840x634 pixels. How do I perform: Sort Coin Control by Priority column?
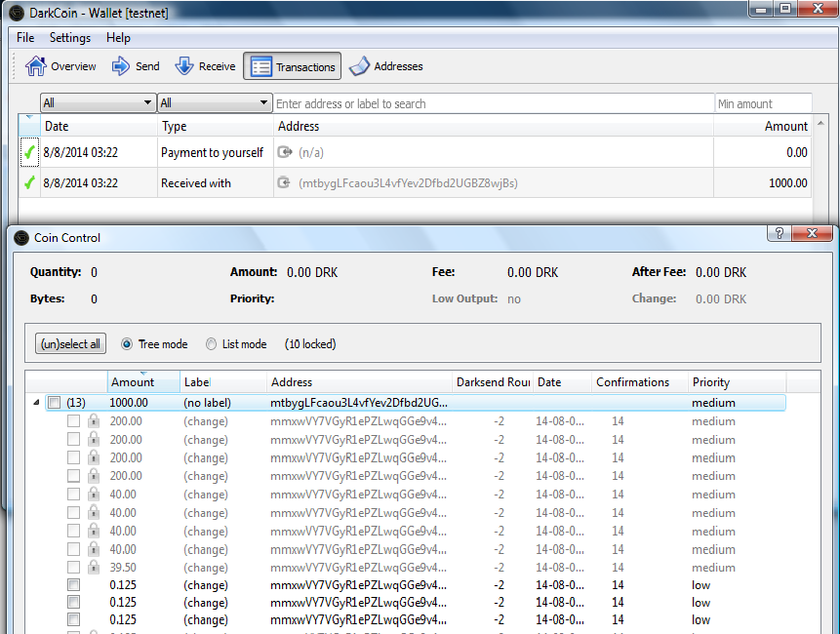738,381
